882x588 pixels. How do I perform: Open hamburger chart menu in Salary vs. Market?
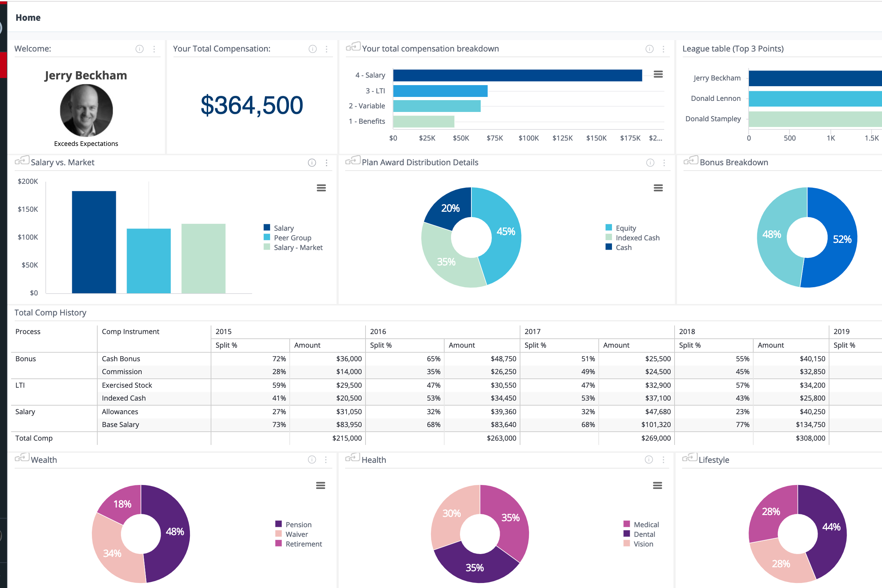coord(321,188)
